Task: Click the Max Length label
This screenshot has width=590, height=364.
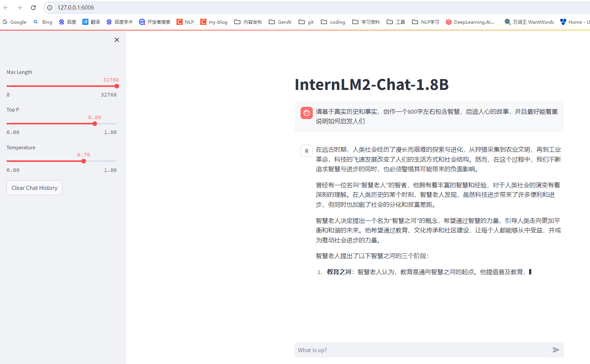Action: click(19, 72)
